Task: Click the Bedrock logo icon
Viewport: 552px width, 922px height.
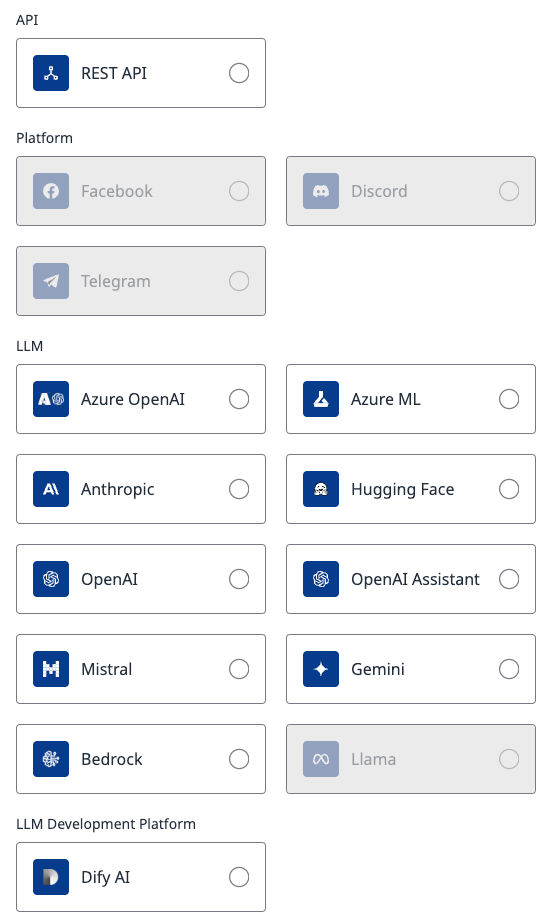Action: coord(51,759)
